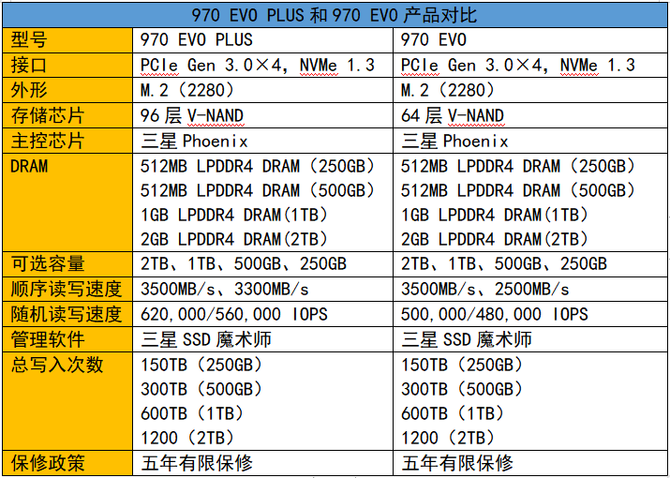Select the "总写入次数" row label
The height and width of the screenshot is (478, 670).
pos(57,365)
